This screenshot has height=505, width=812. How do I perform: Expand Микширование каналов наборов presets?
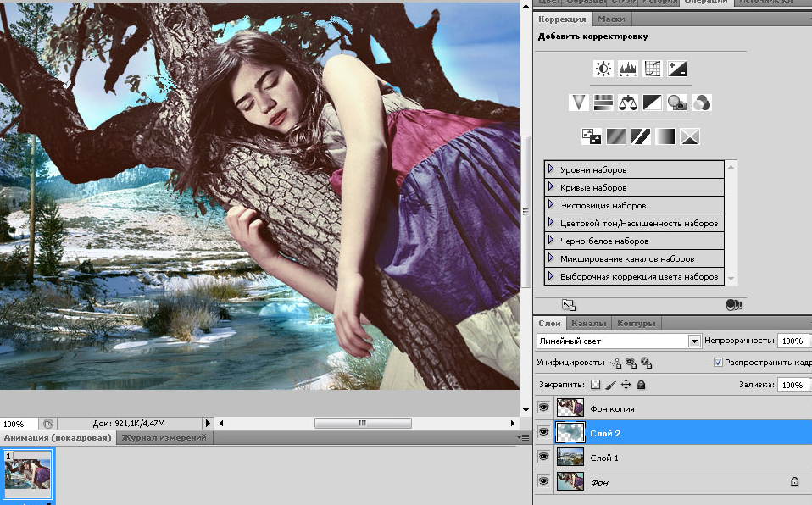(551, 258)
